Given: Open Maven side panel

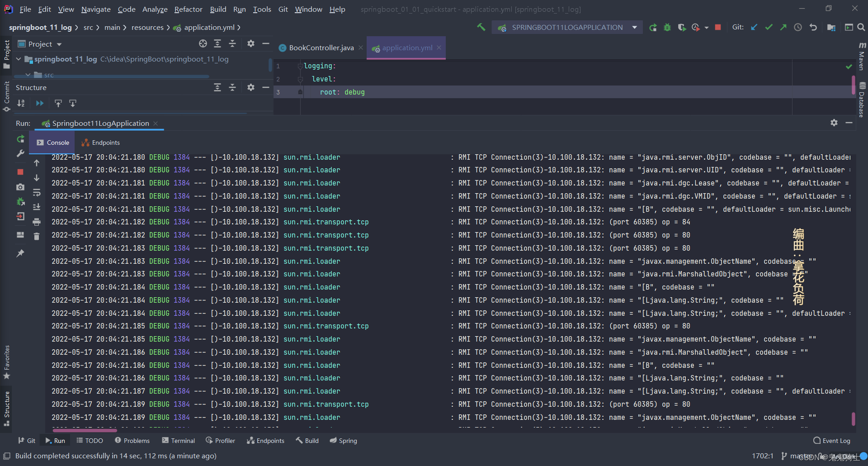Looking at the screenshot, I should [x=862, y=56].
